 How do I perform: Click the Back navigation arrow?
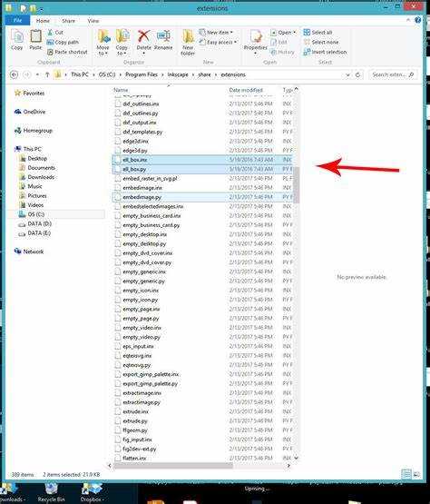coord(14,74)
